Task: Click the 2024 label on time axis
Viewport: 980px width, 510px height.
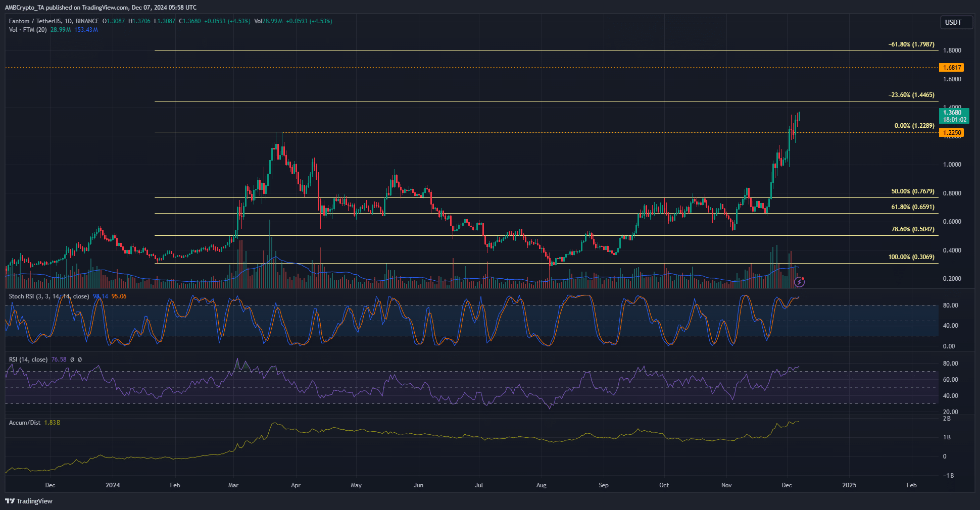Action: pos(113,485)
